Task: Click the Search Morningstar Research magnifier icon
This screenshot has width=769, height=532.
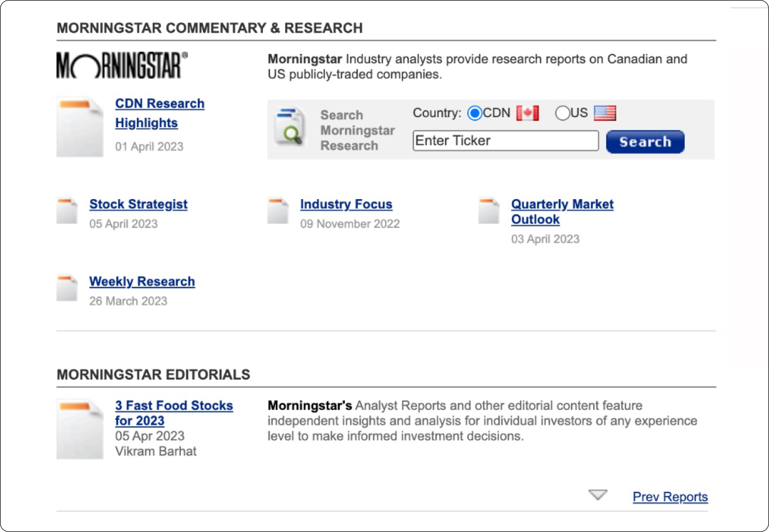Action: [290, 127]
